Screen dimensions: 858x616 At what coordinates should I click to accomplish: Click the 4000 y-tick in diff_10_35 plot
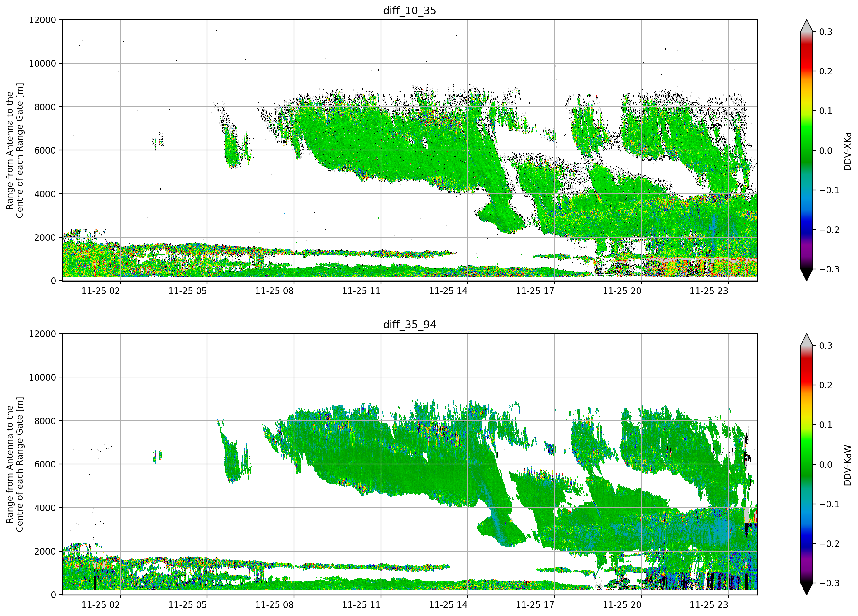(x=45, y=194)
